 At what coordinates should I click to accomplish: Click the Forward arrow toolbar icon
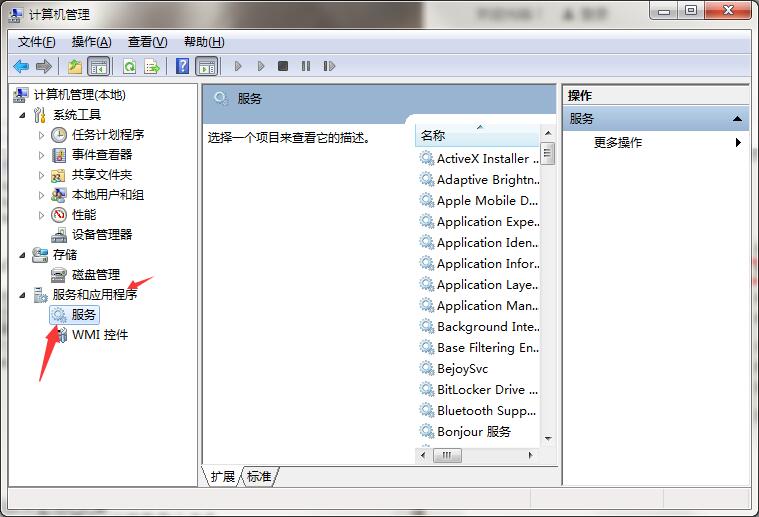(44, 66)
